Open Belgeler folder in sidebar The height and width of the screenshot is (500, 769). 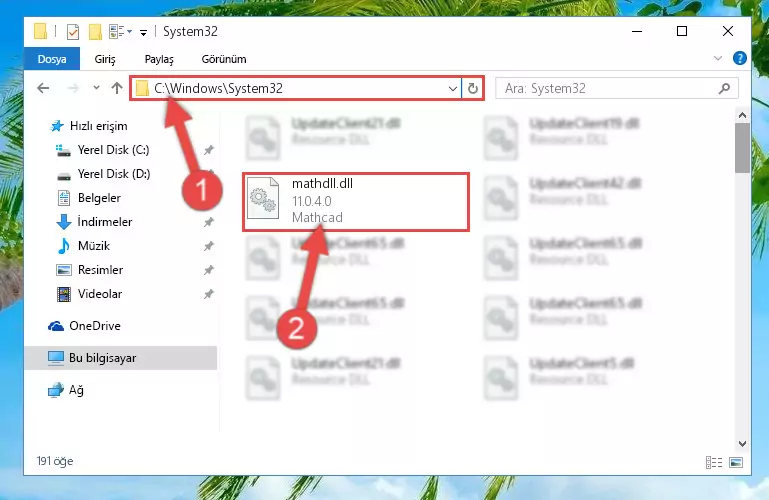click(x=99, y=198)
